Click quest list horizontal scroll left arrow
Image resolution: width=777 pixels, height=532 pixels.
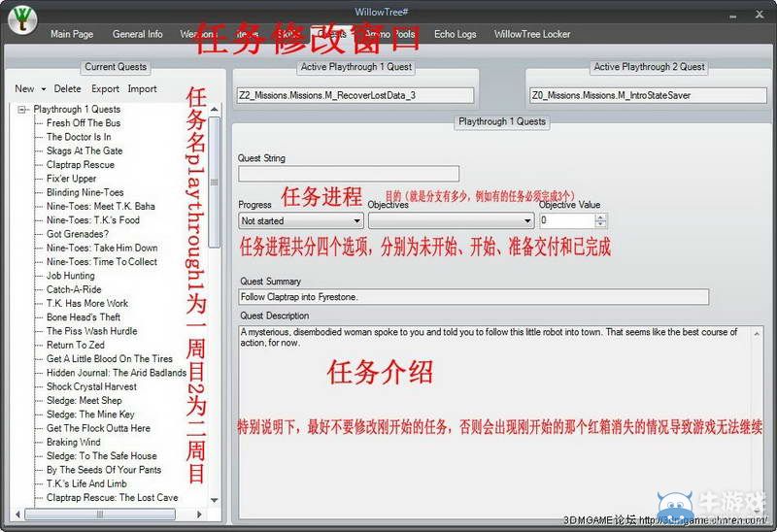click(x=17, y=515)
